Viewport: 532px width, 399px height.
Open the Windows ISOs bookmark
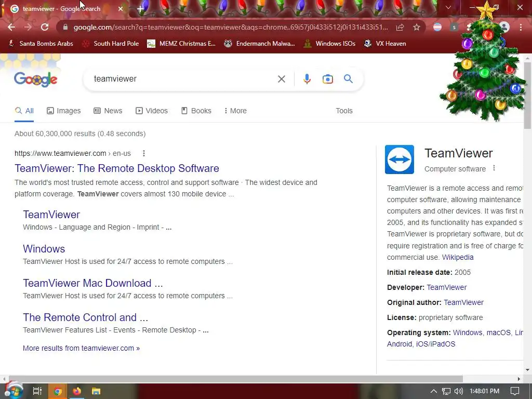coord(329,44)
